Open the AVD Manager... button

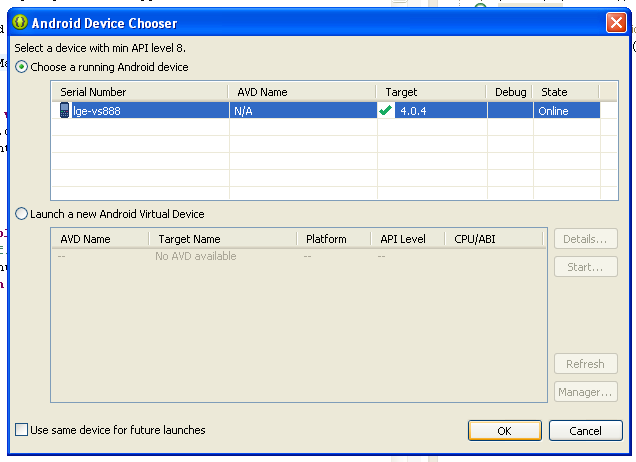[585, 392]
